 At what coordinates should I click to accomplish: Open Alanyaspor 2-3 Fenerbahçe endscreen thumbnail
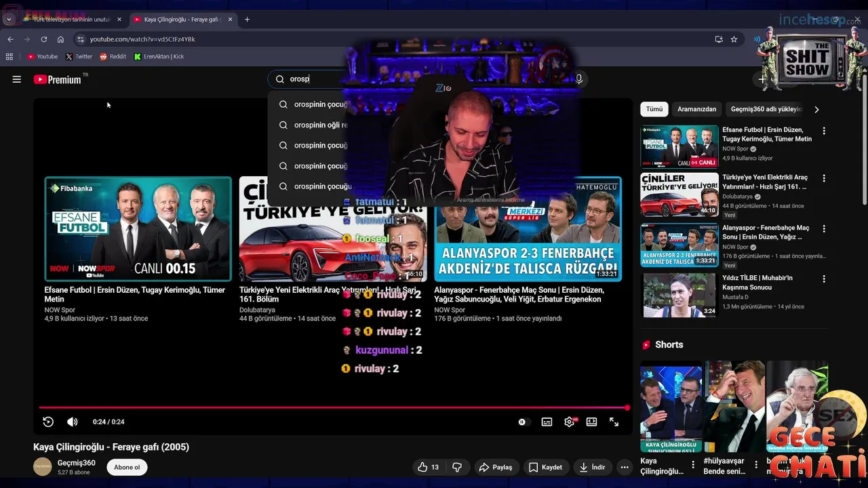coord(528,229)
